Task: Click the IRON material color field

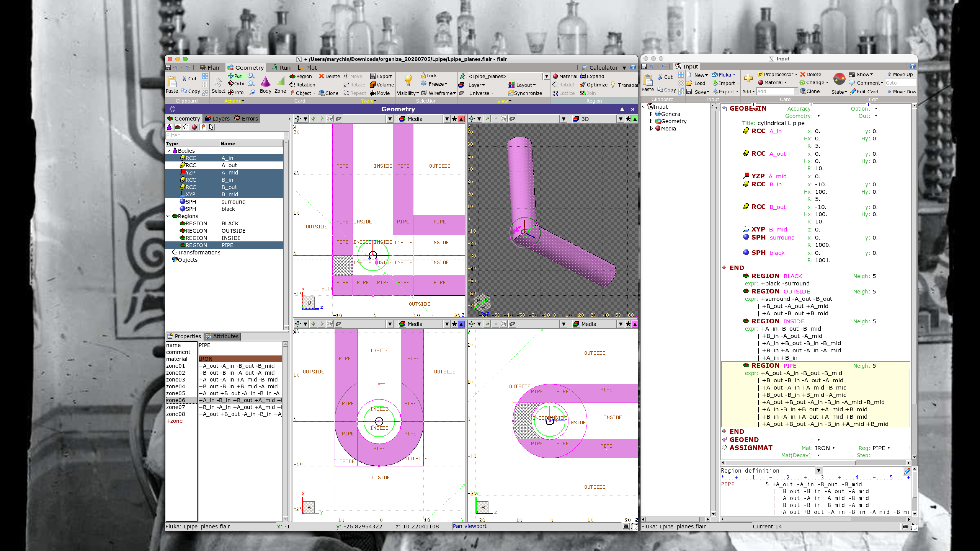Action: tap(240, 359)
